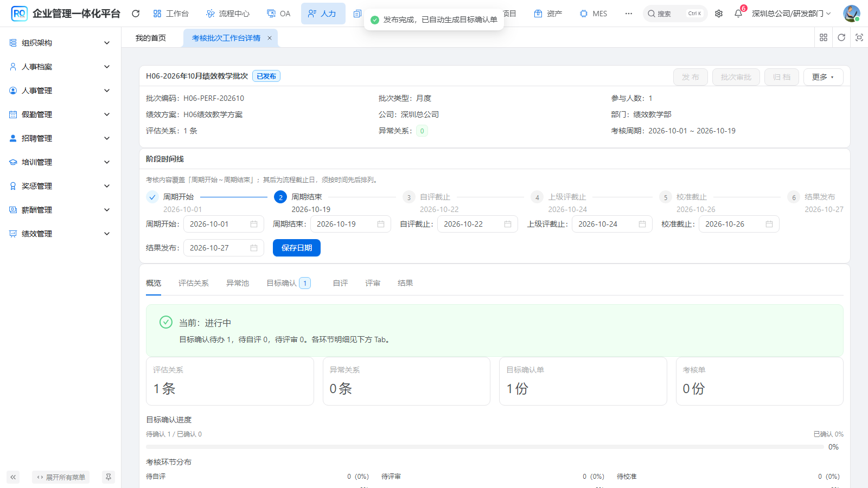Click the 校准截止 date input
The height and width of the screenshot is (488, 868).
(x=739, y=224)
